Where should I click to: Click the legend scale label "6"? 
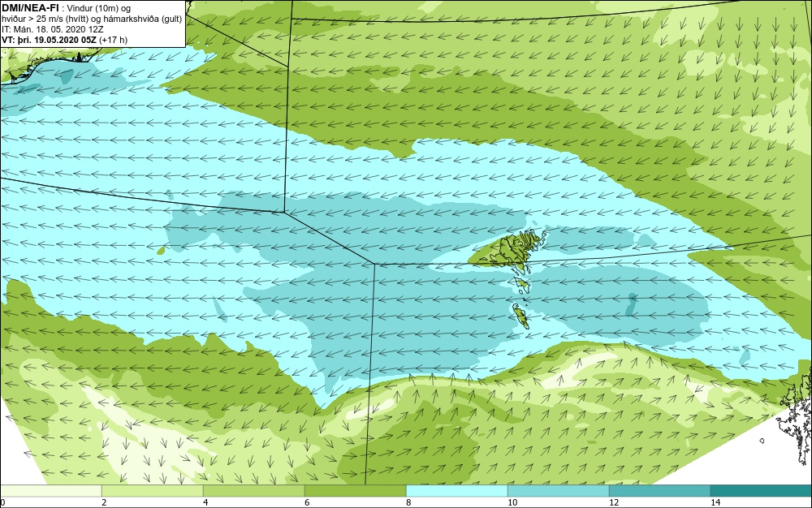pos(307,502)
